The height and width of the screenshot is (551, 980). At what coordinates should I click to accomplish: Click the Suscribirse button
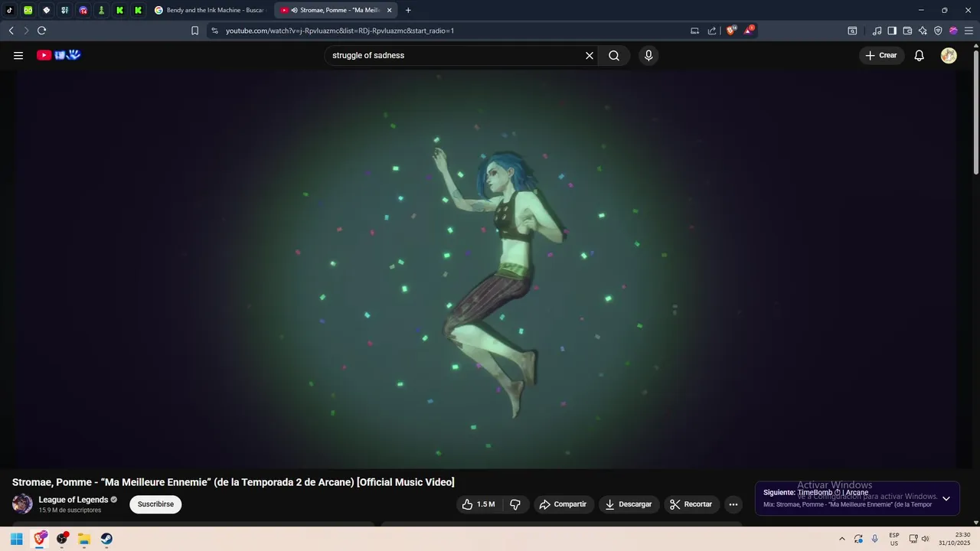pos(155,504)
